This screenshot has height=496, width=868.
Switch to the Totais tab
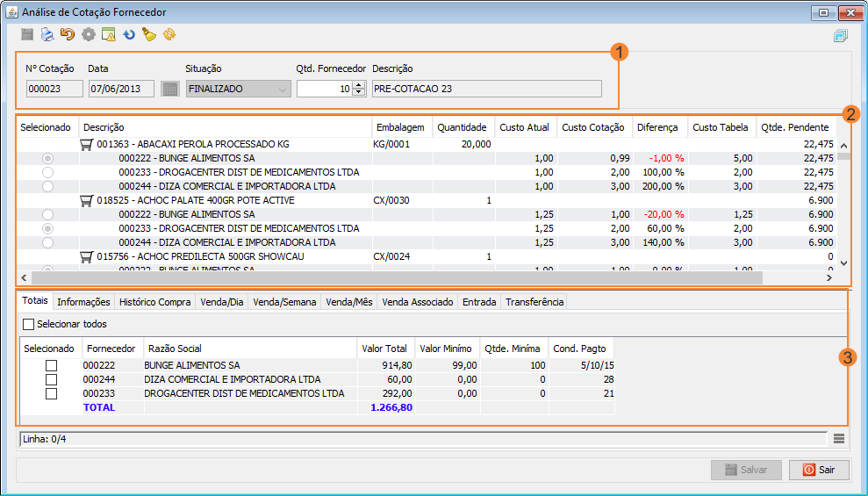pyautogui.click(x=35, y=300)
